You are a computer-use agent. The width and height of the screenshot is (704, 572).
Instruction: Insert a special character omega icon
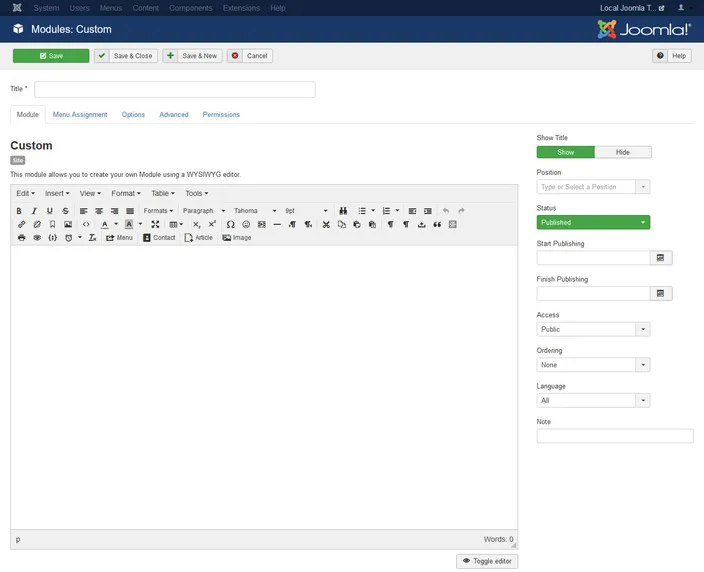point(230,224)
